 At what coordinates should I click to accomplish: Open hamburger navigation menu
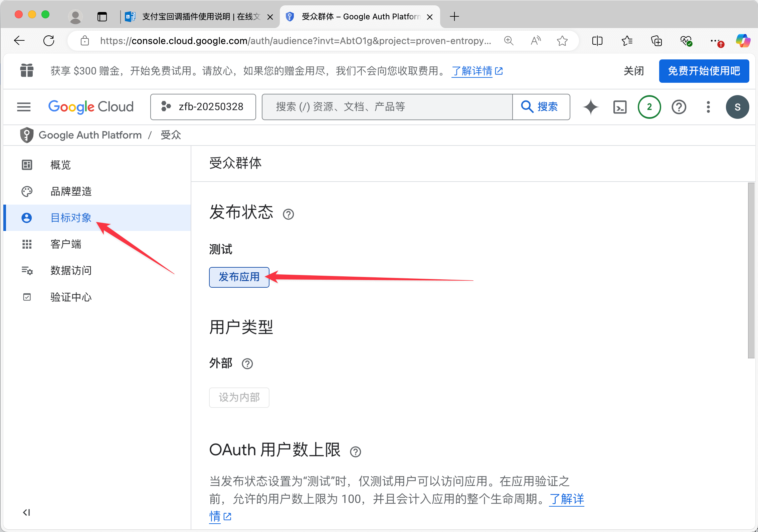coord(24,107)
